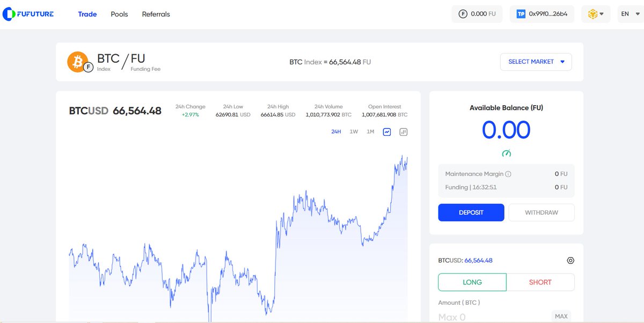Select the SHORT position toggle
Image resolution: width=644 pixels, height=323 pixels.
point(540,282)
